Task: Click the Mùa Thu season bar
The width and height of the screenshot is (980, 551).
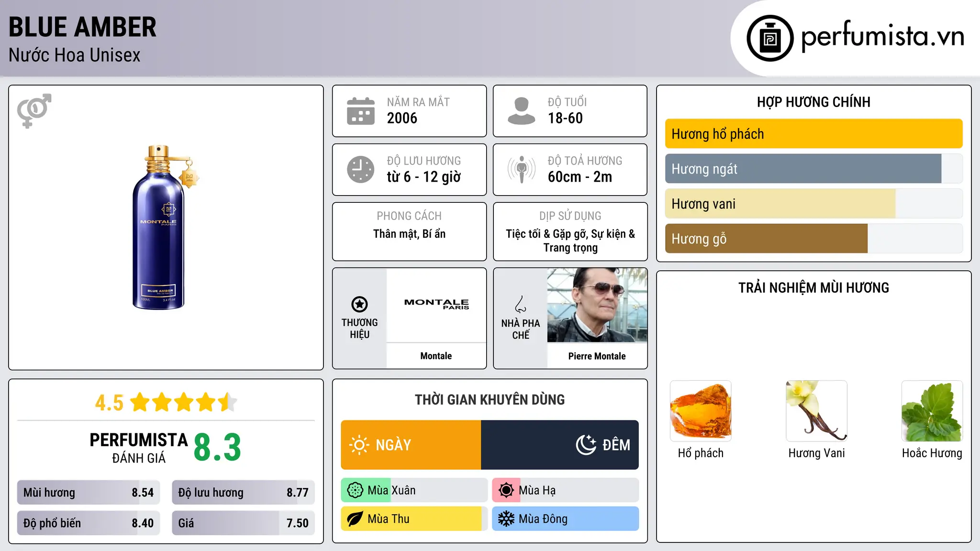Action: 414,519
